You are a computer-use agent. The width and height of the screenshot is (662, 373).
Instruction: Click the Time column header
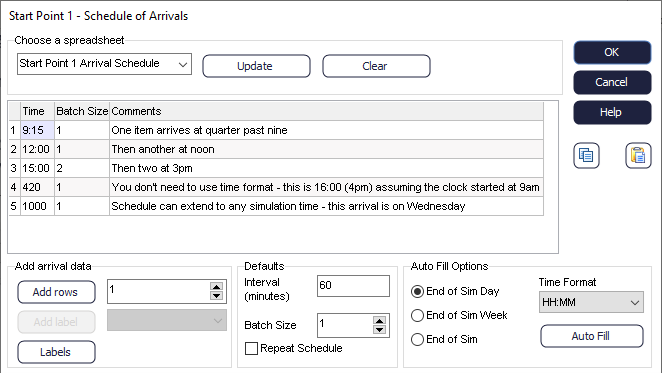coord(37,111)
